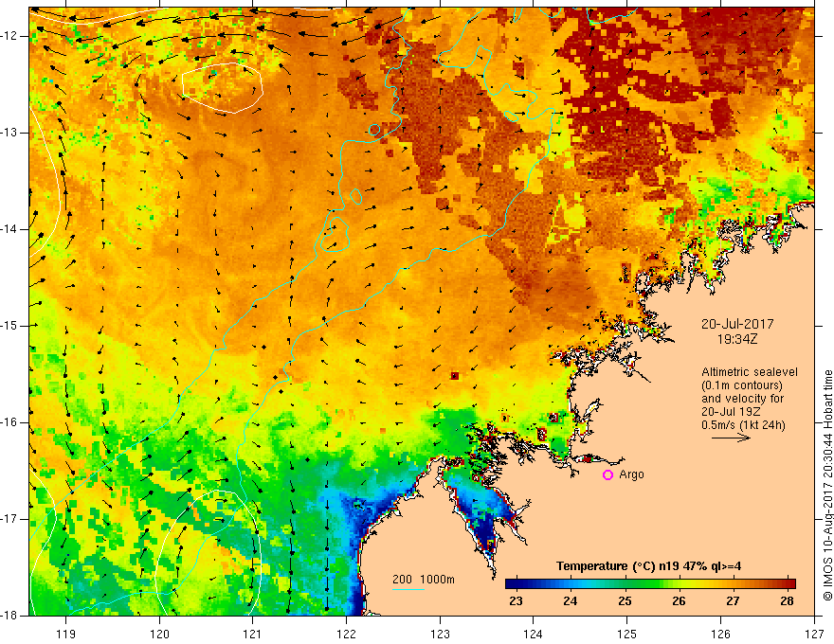This screenshot has width=834, height=644.
Task: Click the '25' colorbar tick label
Action: (x=625, y=601)
